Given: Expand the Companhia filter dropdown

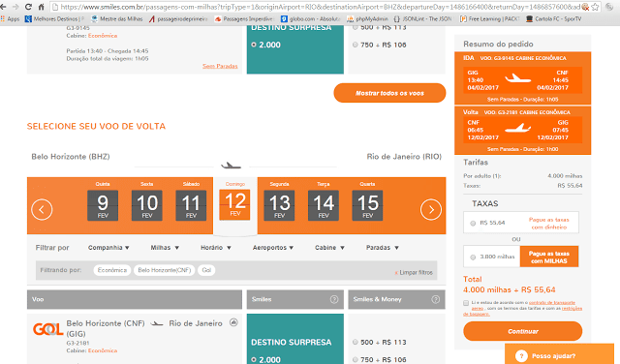Looking at the screenshot, I should (x=108, y=248).
